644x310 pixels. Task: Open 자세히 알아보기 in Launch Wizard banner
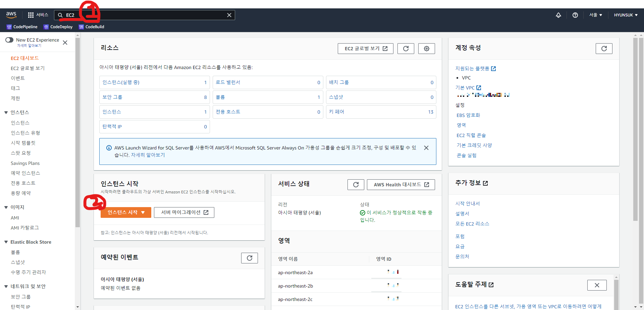point(148,155)
